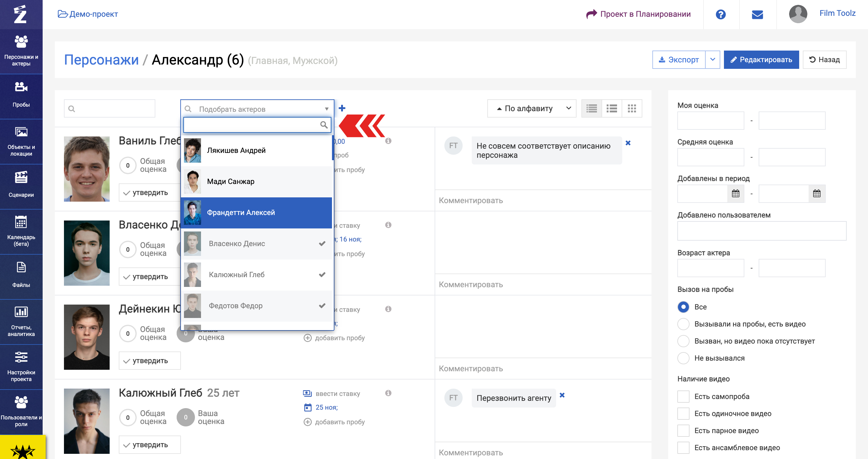Open Сценарии sidebar section
The image size is (868, 459).
click(21, 187)
